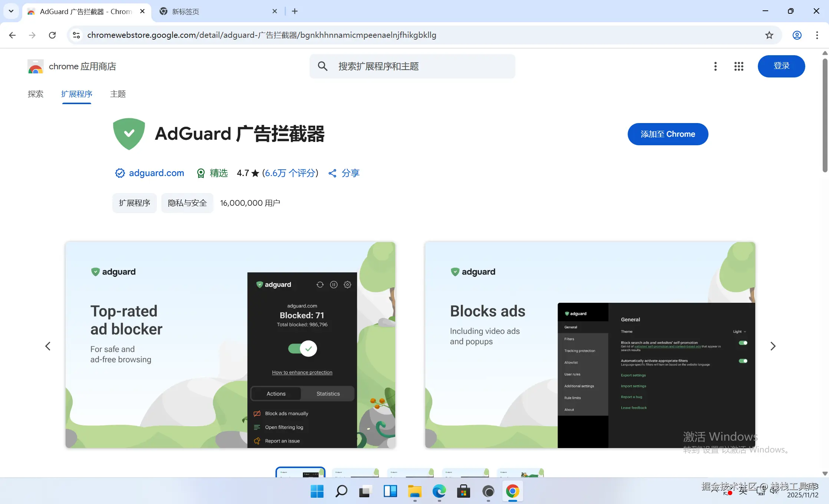This screenshot has height=504, width=829.
Task: Open the tab search dropdown arrow
Action: [11, 11]
